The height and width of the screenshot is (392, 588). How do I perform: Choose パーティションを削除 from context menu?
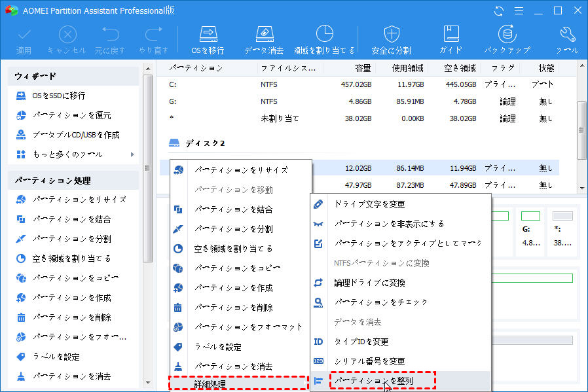pos(241,308)
